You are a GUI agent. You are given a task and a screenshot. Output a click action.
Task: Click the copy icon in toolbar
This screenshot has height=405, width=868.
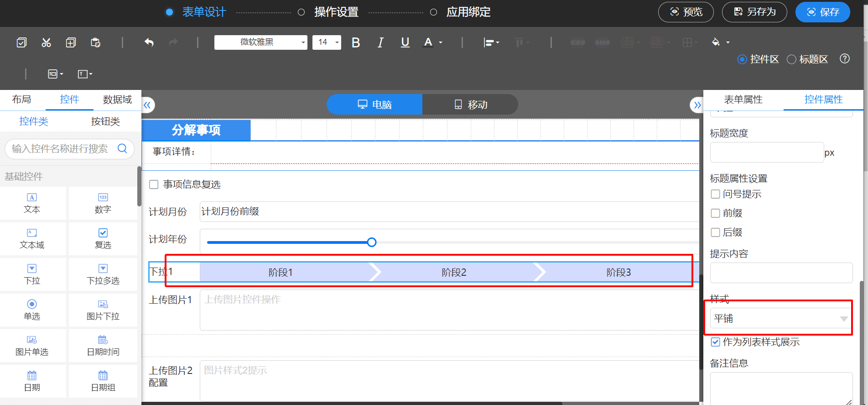point(71,42)
